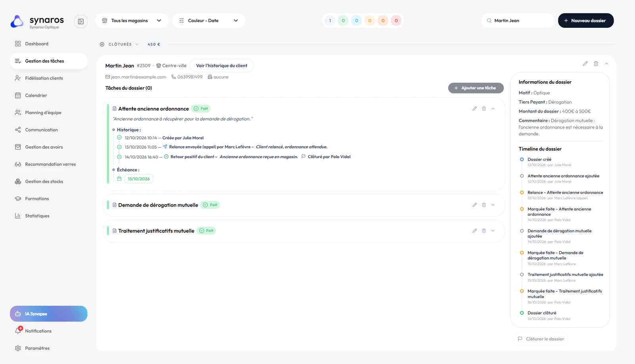Click Nouveau dossier button
Viewport: 635px width, 364px height.
(586, 21)
